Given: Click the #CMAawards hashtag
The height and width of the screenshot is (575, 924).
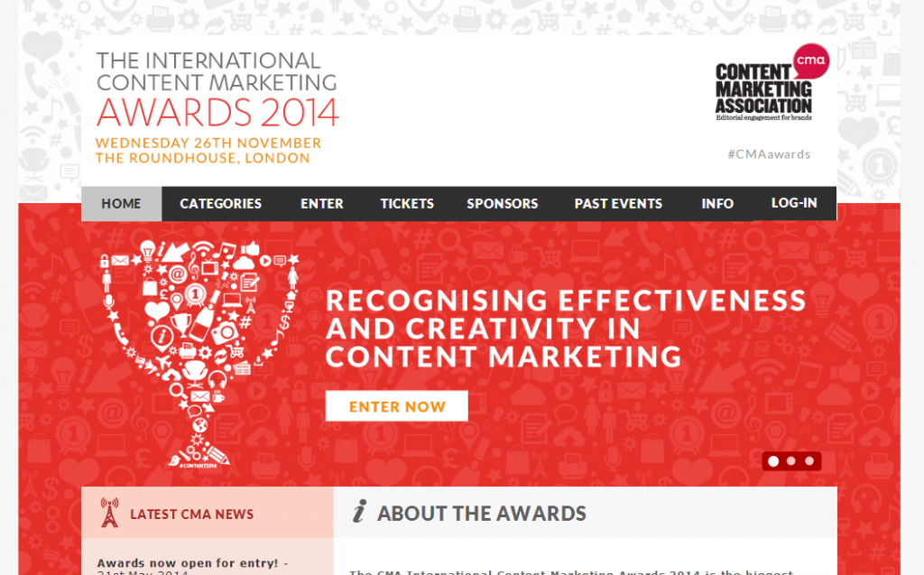Looking at the screenshot, I should coord(769,154).
